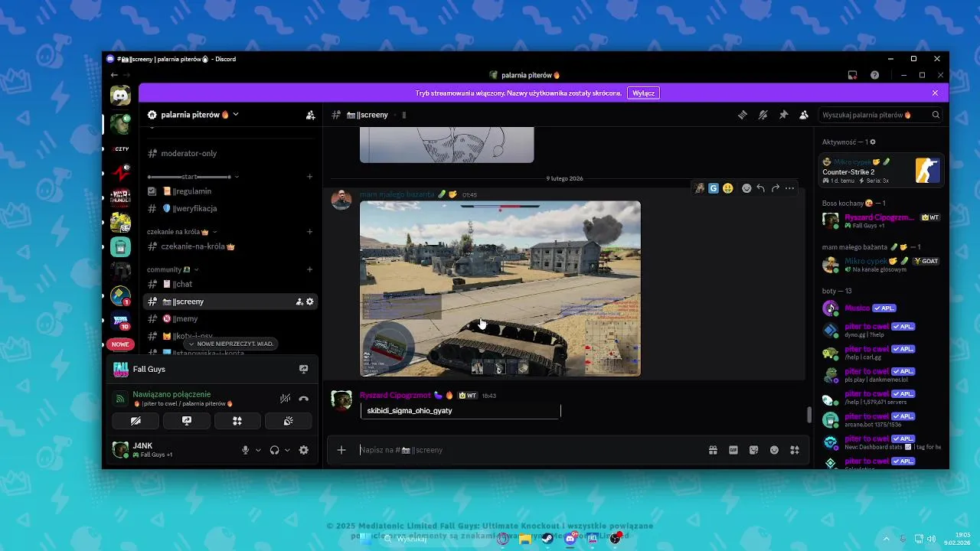This screenshot has height=551, width=980.
Task: Open the weryfikacja channel
Action: [230, 208]
